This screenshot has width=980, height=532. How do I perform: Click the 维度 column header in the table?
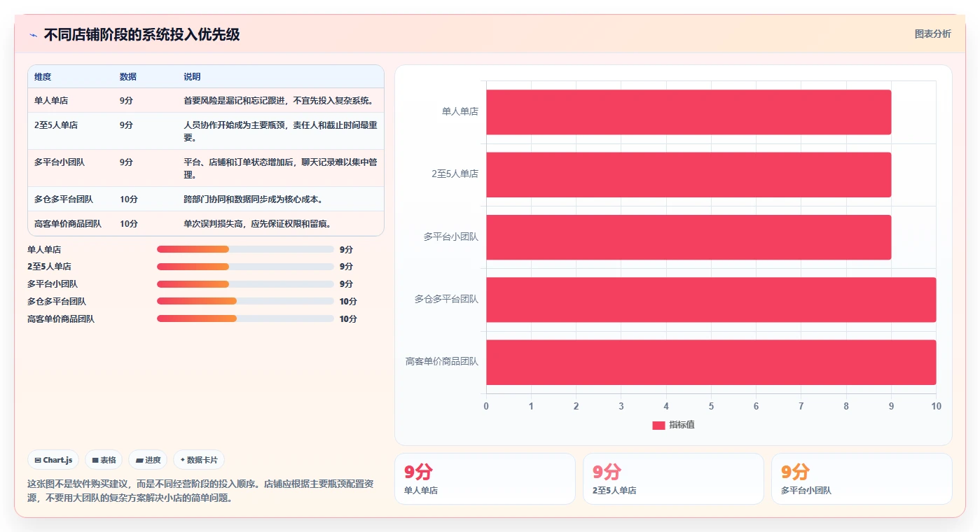coord(43,77)
